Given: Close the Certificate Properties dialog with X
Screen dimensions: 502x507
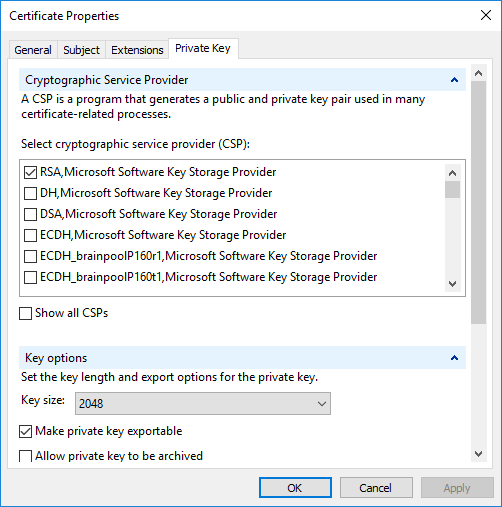Looking at the screenshot, I should pos(486,15).
